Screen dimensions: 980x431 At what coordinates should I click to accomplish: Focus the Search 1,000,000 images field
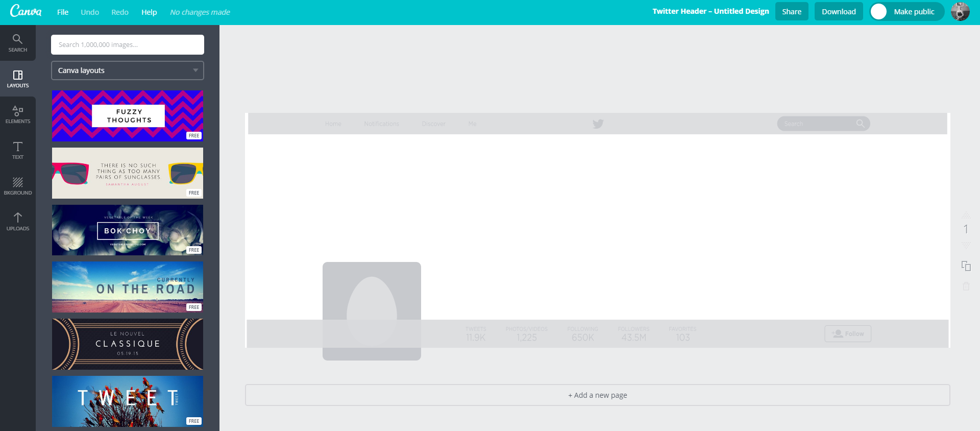point(128,45)
